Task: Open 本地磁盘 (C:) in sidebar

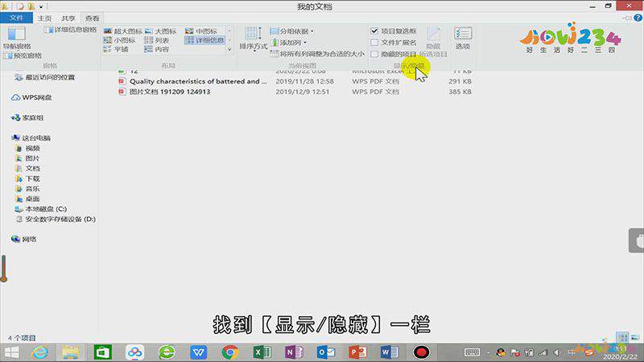Action: 41,209
